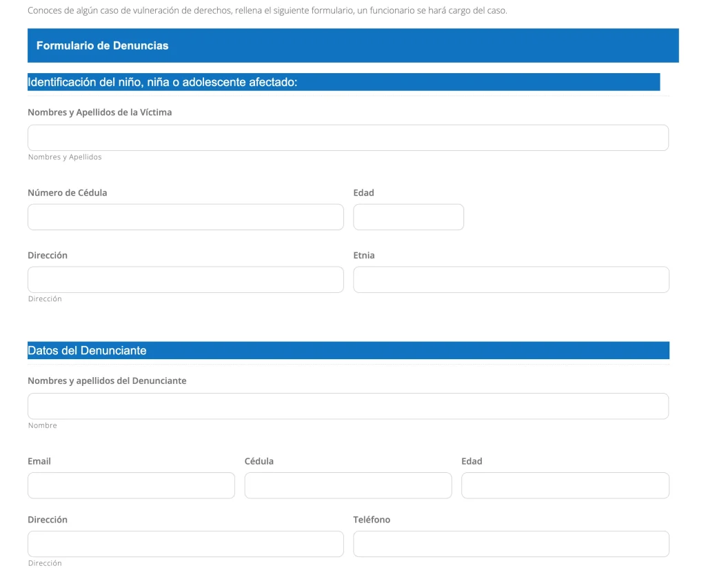Click the victim's full name input field
This screenshot has width=706, height=588.
[x=347, y=138]
